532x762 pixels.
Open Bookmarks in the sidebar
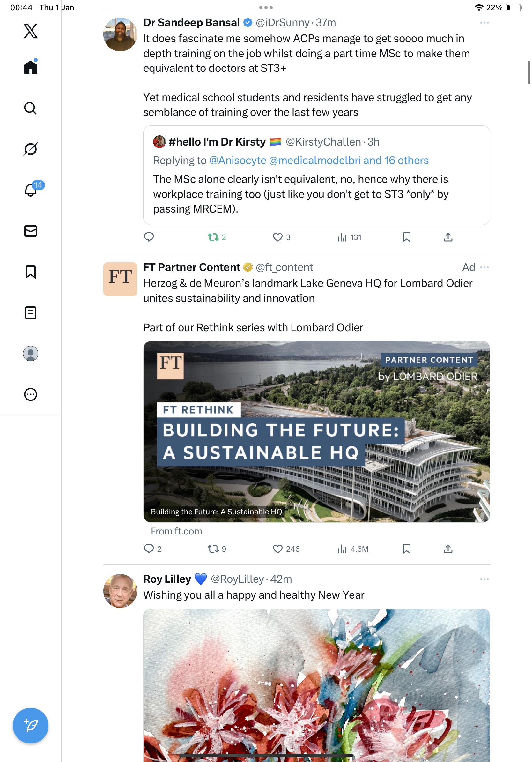click(x=31, y=272)
